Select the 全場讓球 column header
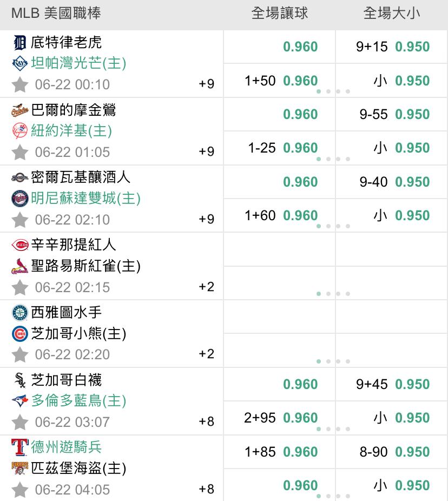Screen dimensions: 448x501 (x=280, y=14)
